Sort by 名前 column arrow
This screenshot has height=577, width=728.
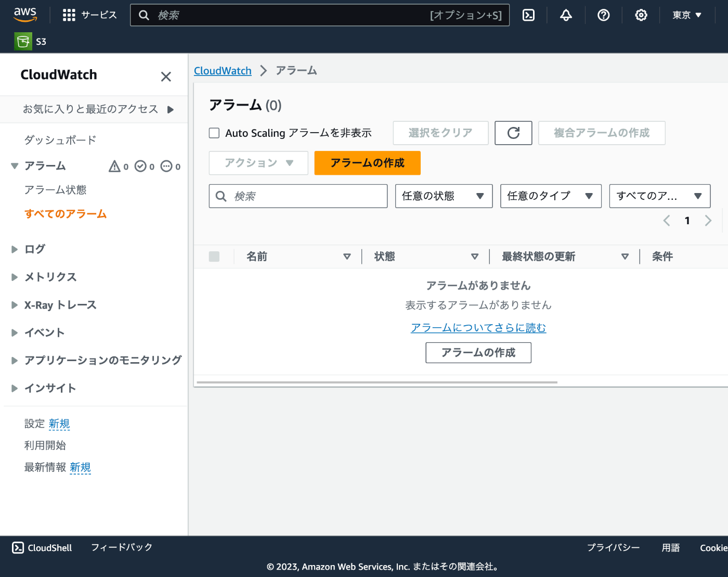click(347, 257)
